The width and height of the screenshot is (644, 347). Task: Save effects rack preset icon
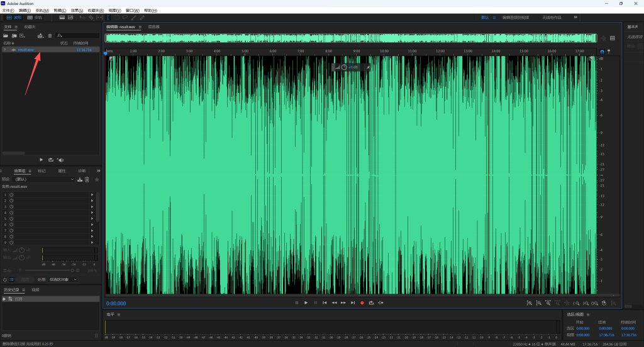click(x=80, y=179)
